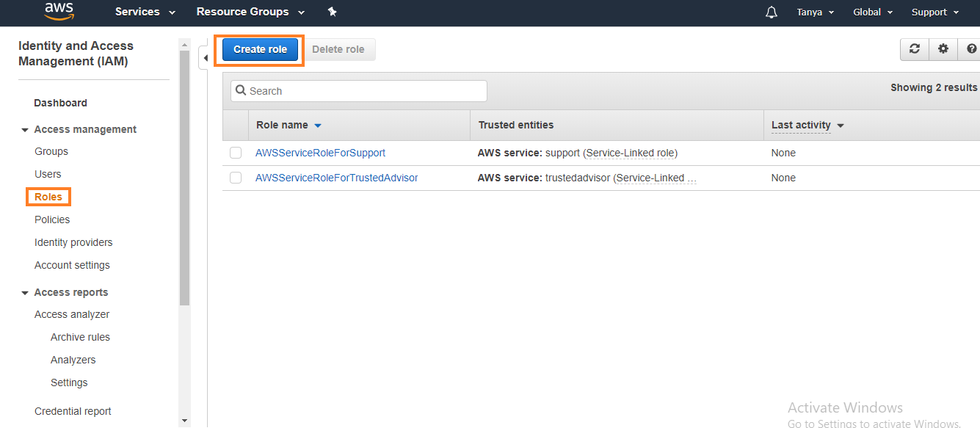Collapse the Access management section

point(25,129)
